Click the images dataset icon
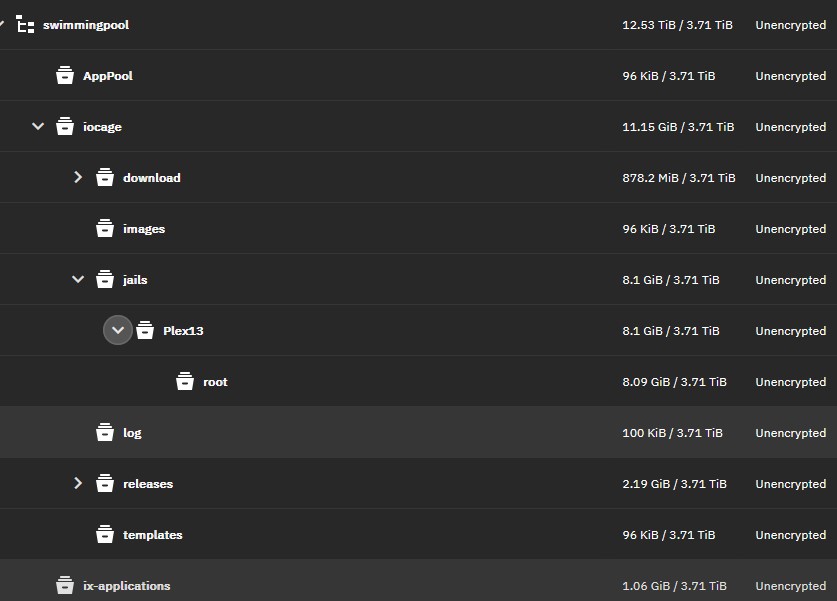 point(105,228)
